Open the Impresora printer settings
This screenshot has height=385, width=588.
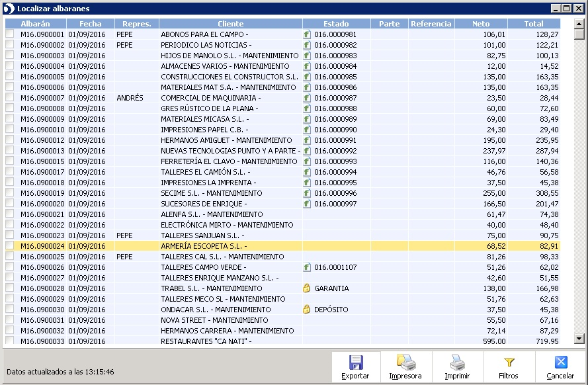[405, 367]
